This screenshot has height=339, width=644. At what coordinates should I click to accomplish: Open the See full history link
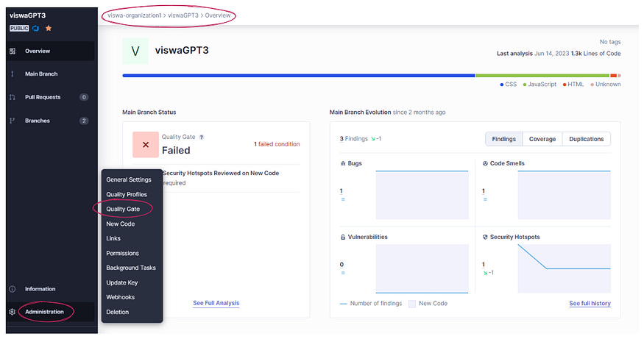click(x=590, y=303)
